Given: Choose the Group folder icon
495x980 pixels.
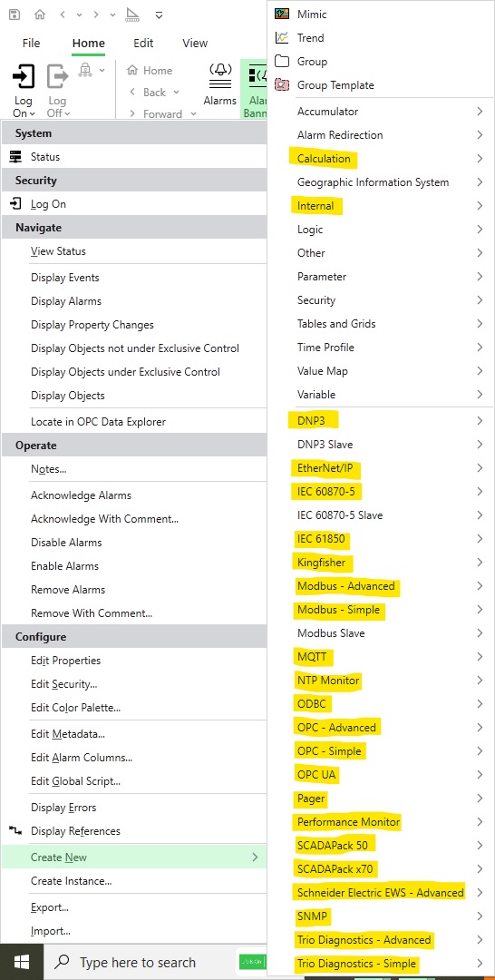Looking at the screenshot, I should pos(282,62).
